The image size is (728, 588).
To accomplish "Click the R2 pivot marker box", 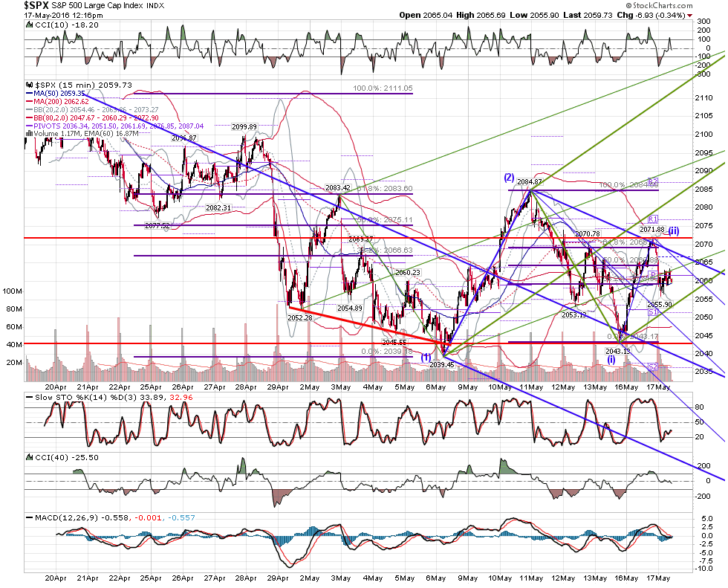I will (x=653, y=181).
